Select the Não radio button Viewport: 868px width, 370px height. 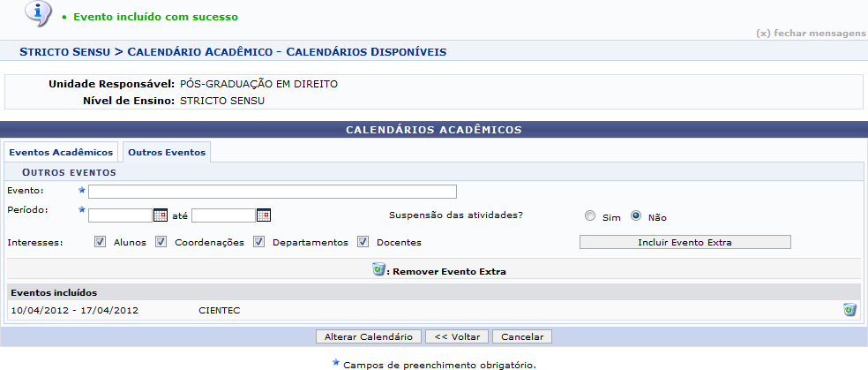pyautogui.click(x=636, y=217)
